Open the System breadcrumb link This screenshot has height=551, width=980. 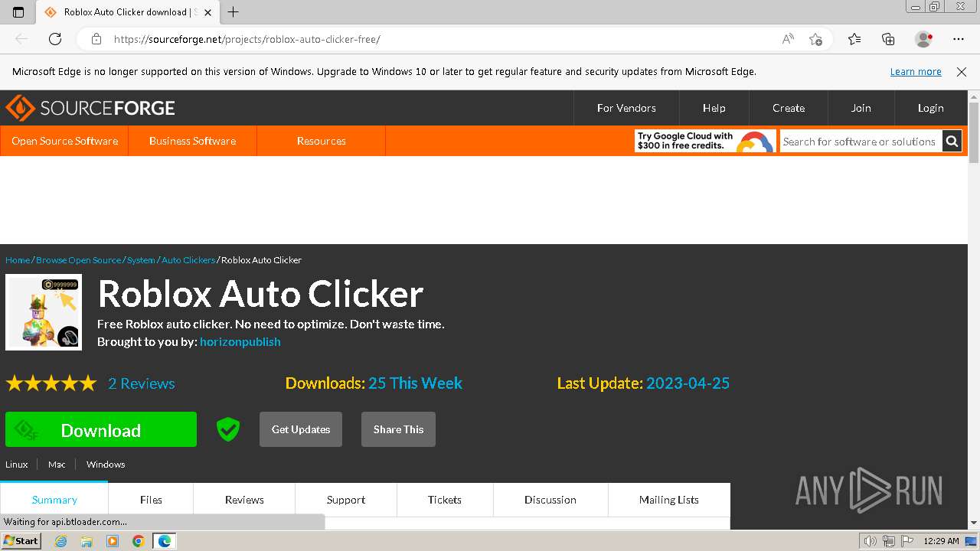point(141,260)
